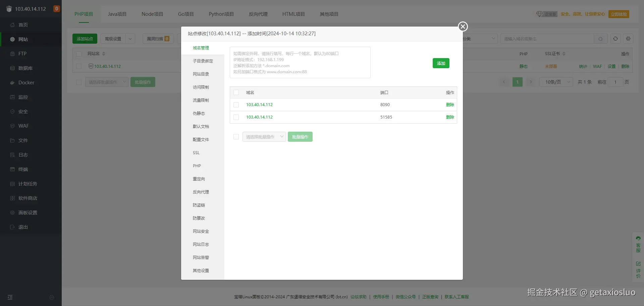
Task: Click the Files folder icon
Action: (x=12, y=140)
